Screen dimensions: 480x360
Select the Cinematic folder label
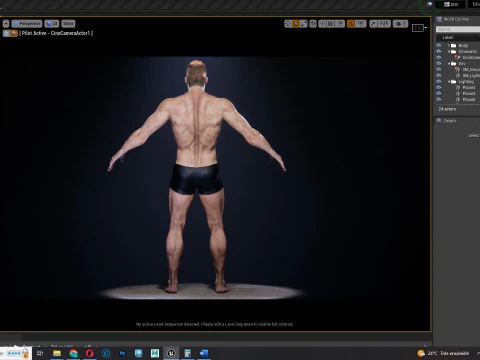(x=467, y=51)
